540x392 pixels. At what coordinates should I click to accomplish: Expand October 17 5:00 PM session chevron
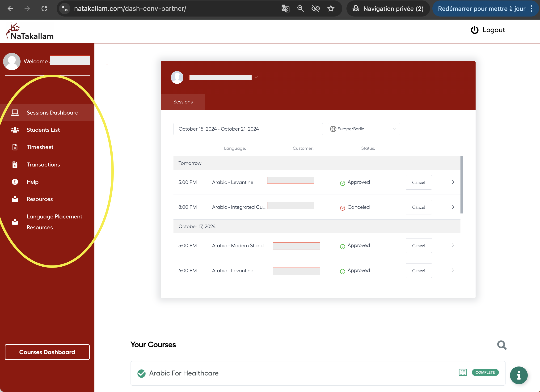pyautogui.click(x=453, y=245)
